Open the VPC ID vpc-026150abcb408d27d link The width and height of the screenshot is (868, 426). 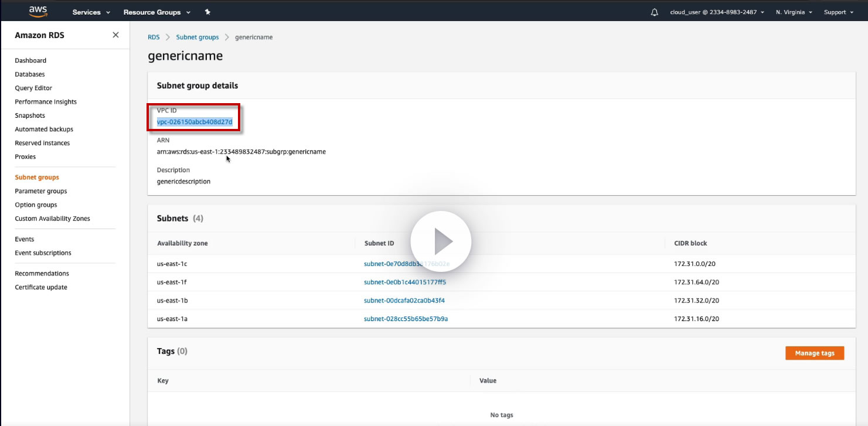click(x=195, y=122)
